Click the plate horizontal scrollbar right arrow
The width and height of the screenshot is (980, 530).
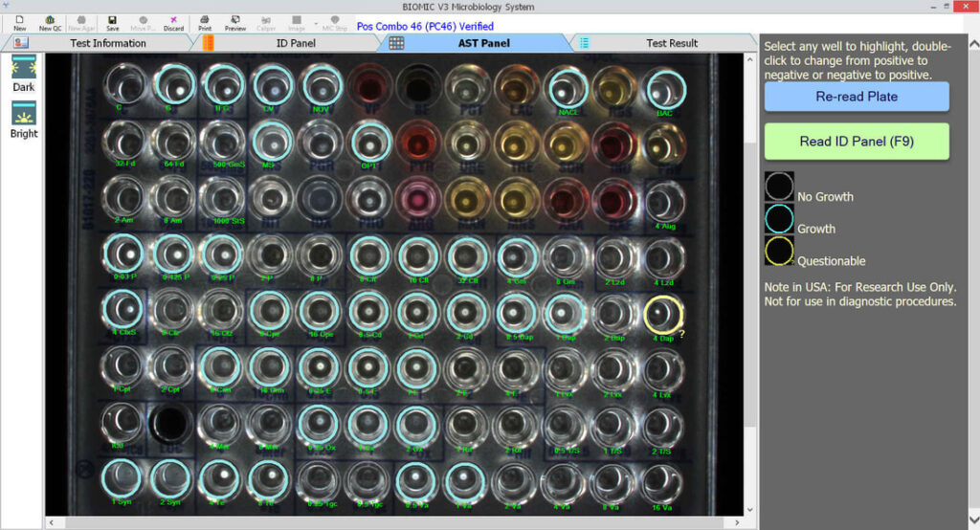click(737, 522)
